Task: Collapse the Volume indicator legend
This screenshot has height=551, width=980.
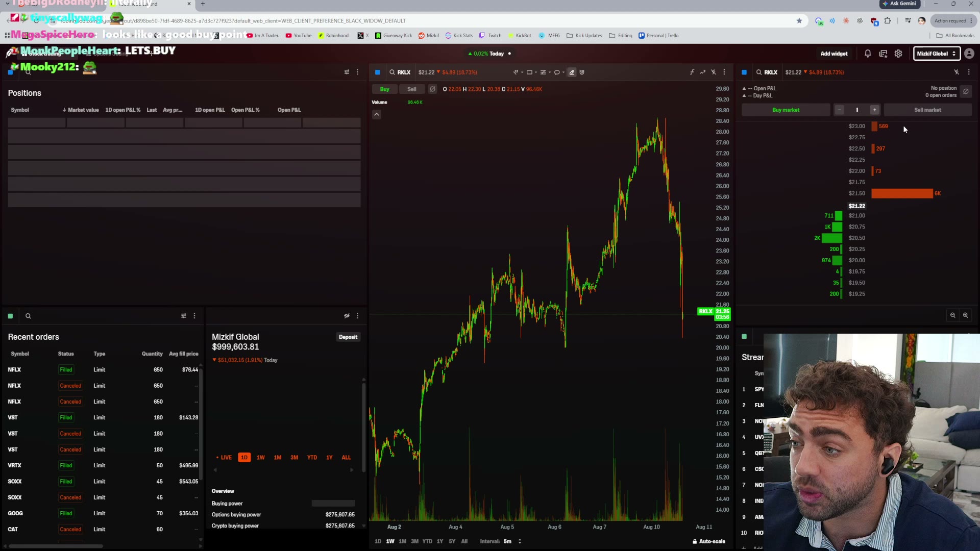Action: click(377, 115)
